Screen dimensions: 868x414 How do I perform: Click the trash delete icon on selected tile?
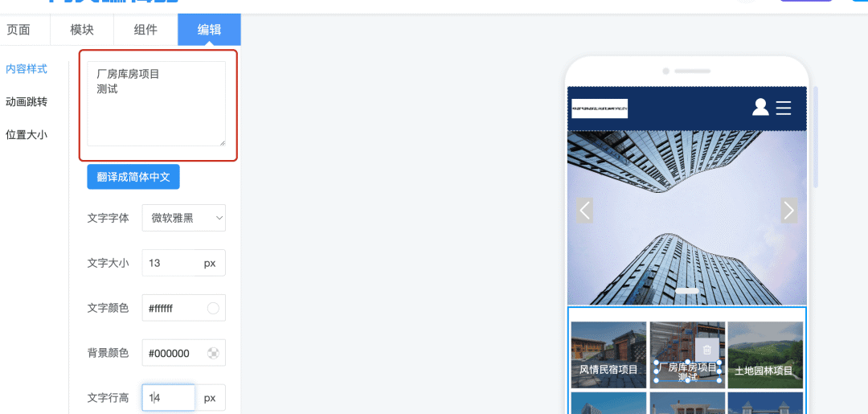coord(707,350)
